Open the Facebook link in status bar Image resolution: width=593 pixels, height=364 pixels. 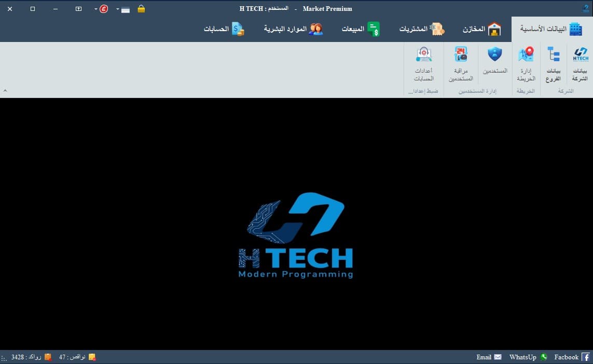coord(572,357)
